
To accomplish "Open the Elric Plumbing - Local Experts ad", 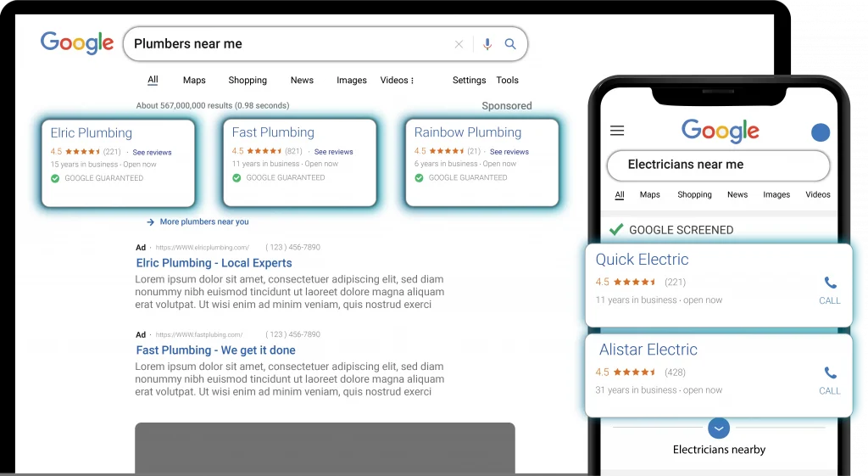I will pyautogui.click(x=214, y=263).
